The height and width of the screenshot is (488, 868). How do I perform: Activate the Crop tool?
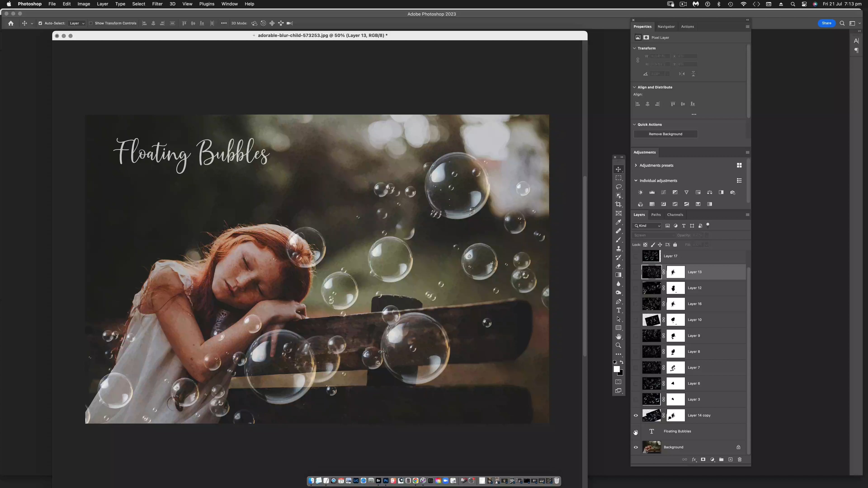click(619, 204)
